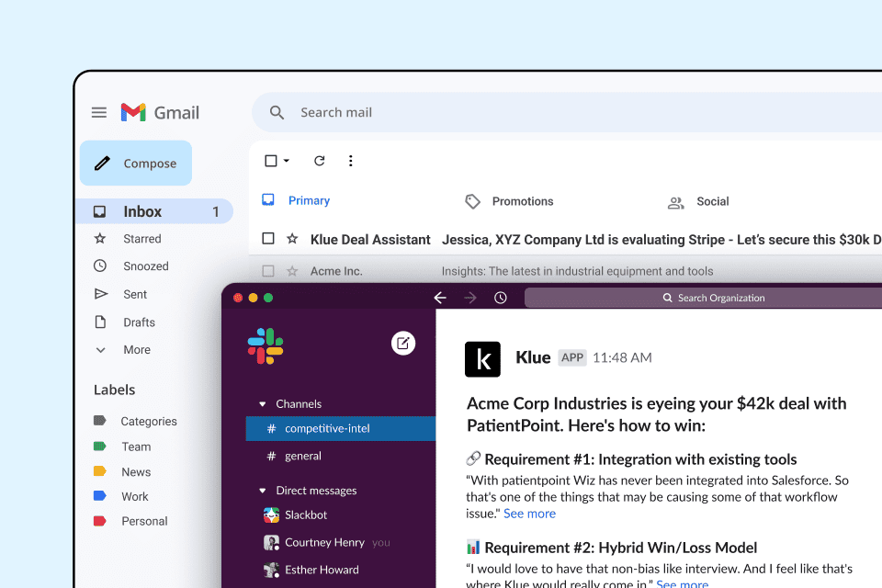Select the red Personal label in Gmail
Image resolution: width=882 pixels, height=588 pixels.
130,521
